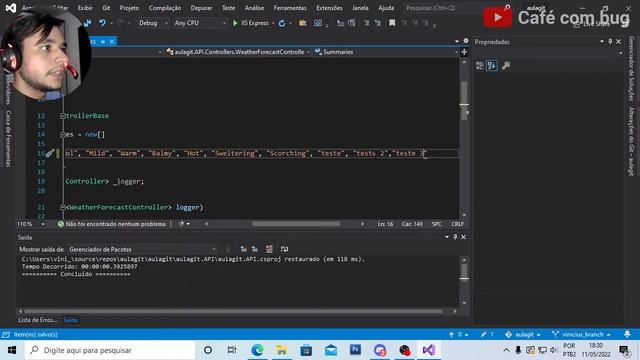The image size is (640, 360).
Task: Click the Pesquisar (Ctrl+Q) search box
Action: pos(458,8)
